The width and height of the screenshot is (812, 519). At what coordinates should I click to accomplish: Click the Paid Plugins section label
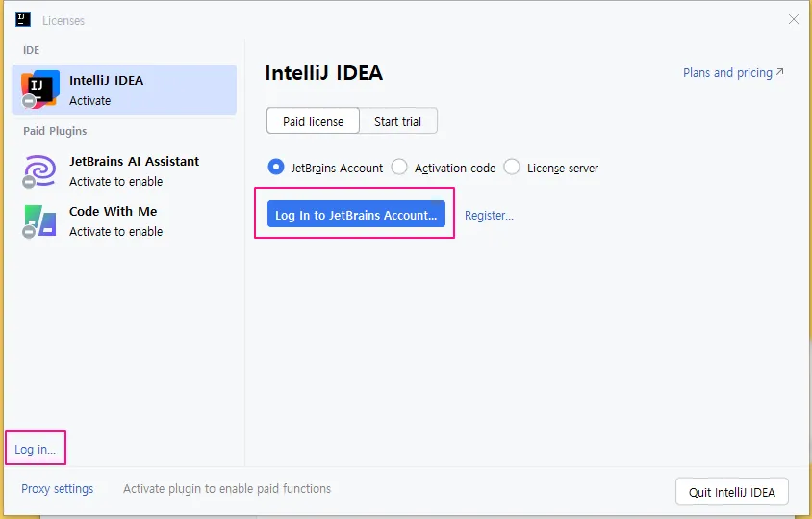click(x=55, y=131)
